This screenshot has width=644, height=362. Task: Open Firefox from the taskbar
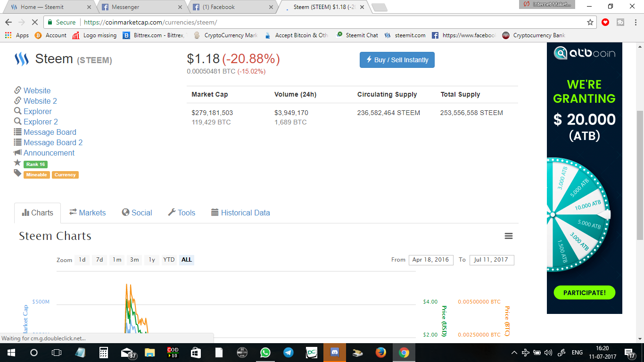[381, 353]
